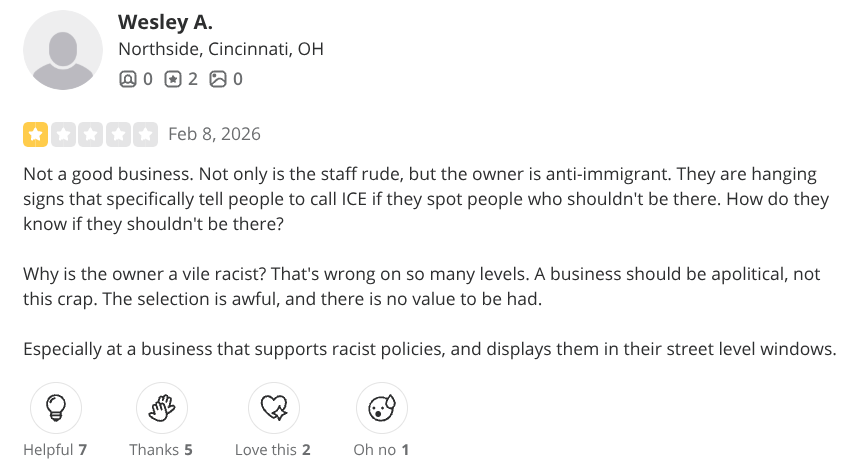Click the "Thanks 5" label
This screenshot has height=467, width=846.
point(160,450)
